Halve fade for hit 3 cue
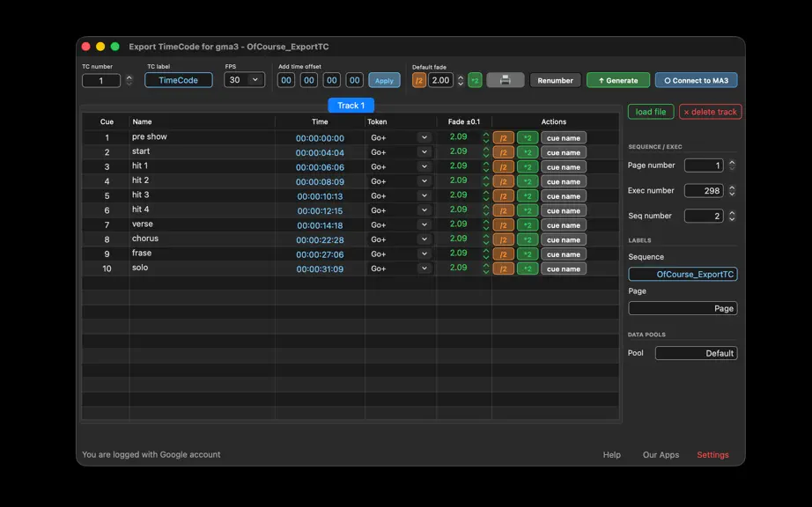The width and height of the screenshot is (812, 507). click(504, 196)
